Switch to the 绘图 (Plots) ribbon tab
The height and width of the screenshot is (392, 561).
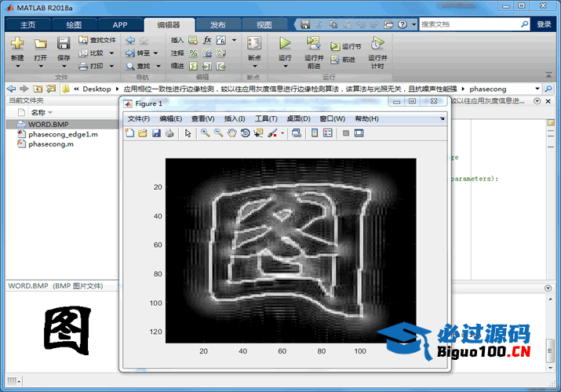[x=73, y=24]
